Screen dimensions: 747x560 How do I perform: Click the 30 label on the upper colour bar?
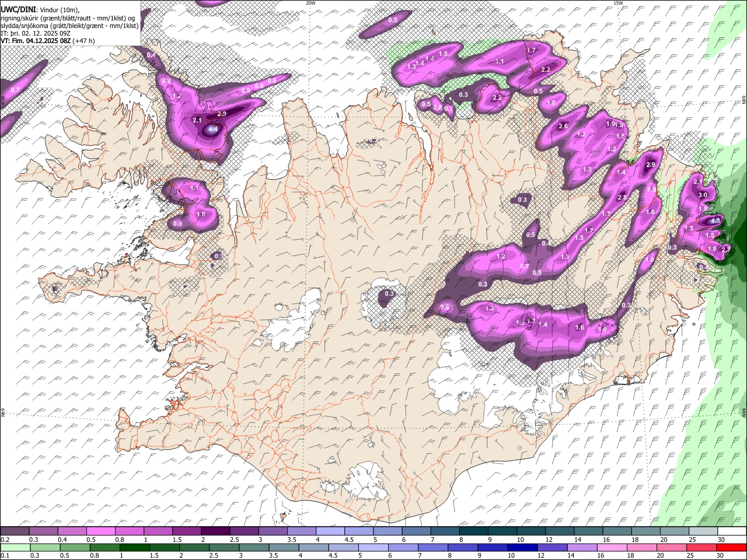[x=721, y=540]
